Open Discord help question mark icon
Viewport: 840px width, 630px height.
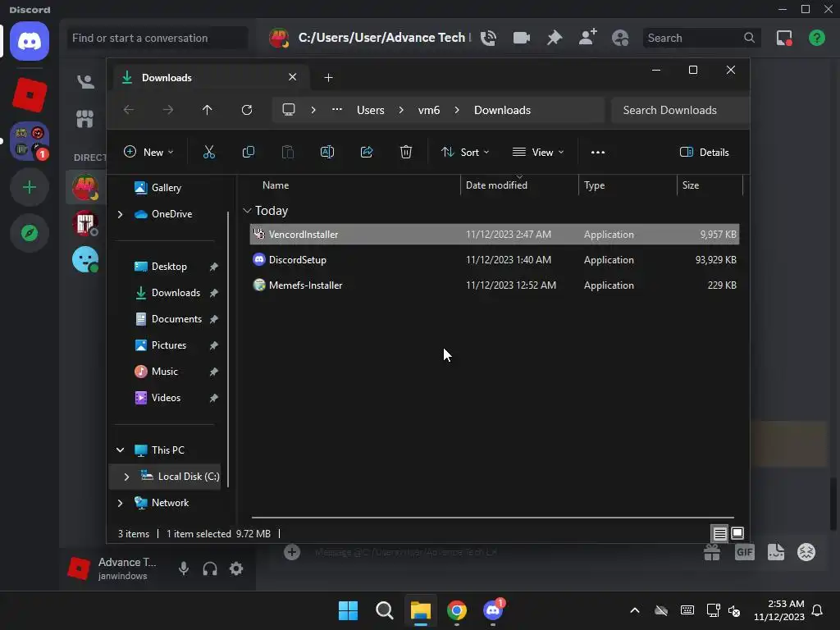(x=817, y=38)
